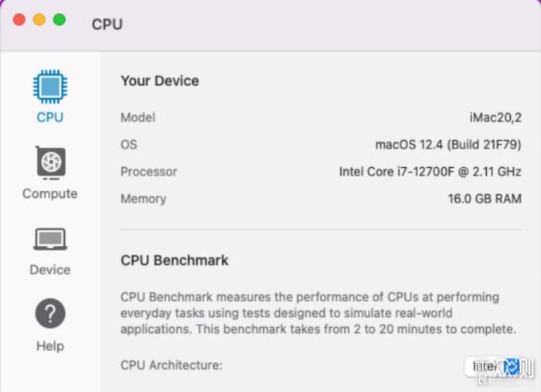Open the Device laptop icon
This screenshot has height=392, width=541.
(50, 239)
